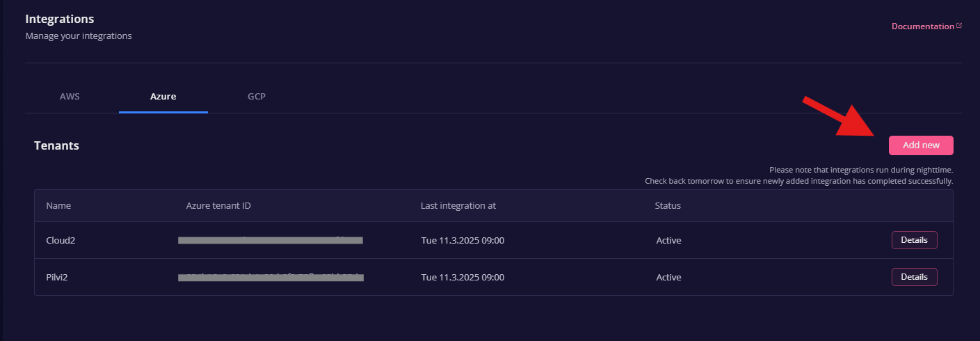Click the redacted tenant ID for Cloud2
Viewport: 980px width, 341px height.
point(271,241)
